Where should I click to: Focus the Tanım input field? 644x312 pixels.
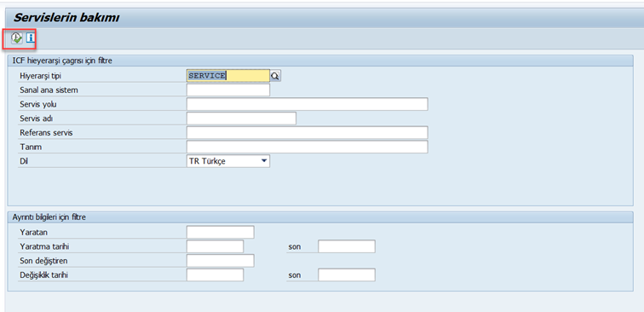click(308, 147)
